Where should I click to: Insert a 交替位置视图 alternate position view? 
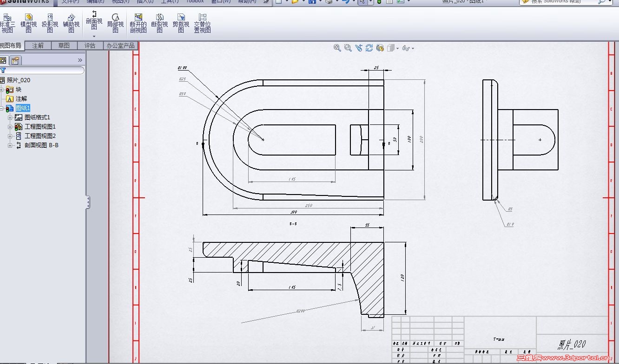pyautogui.click(x=202, y=23)
